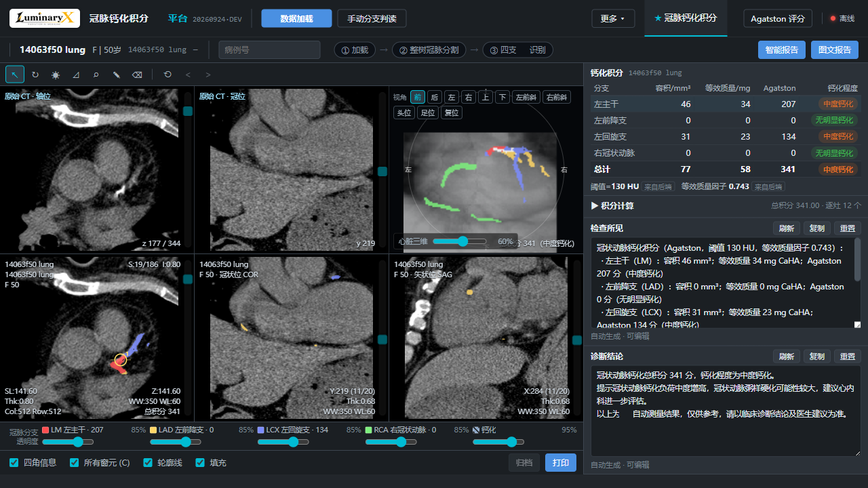Switch to the 冠脉钙化积分 tab
Image resolution: width=868 pixels, height=488 pixels.
[x=686, y=18]
